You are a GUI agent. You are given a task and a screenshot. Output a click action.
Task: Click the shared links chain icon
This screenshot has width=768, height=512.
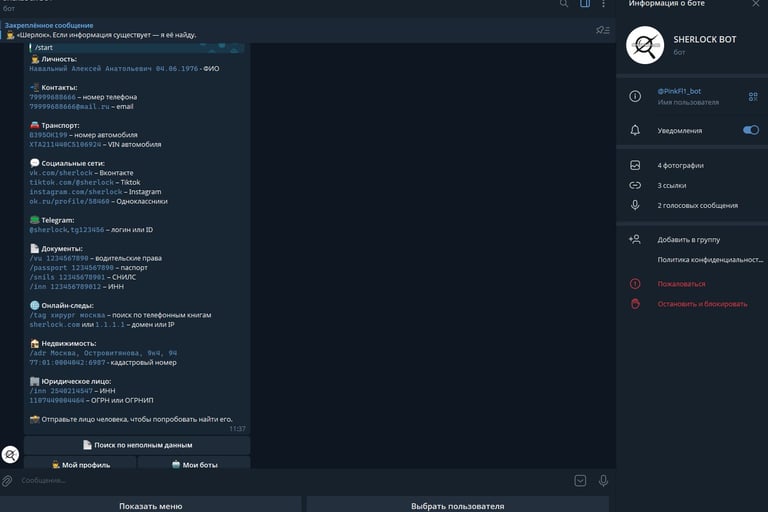click(x=635, y=185)
